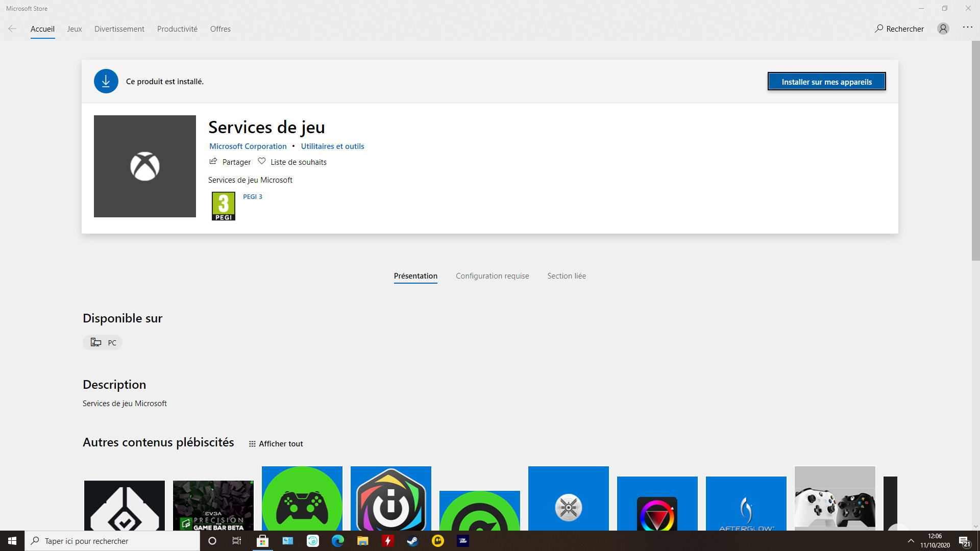Click the Microsoft Store taskbar icon
This screenshot has width=980, height=551.
pos(262,541)
